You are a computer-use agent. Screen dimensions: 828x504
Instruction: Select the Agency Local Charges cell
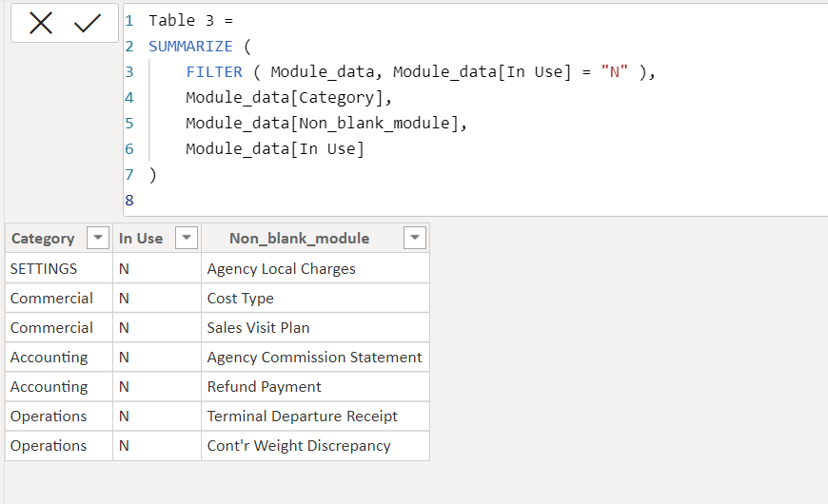coord(315,268)
